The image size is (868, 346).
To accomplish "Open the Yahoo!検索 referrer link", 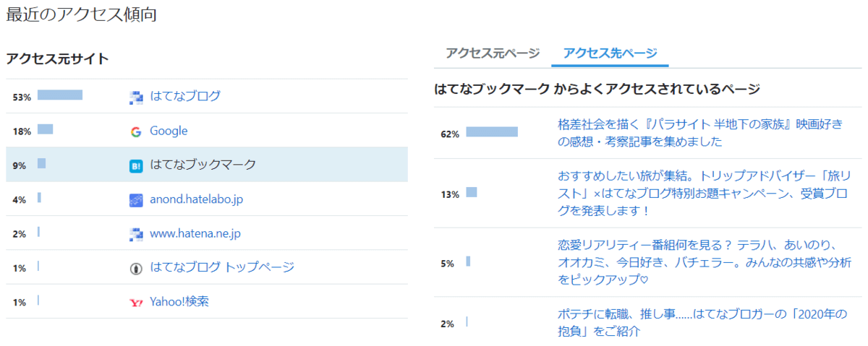I will 179,302.
